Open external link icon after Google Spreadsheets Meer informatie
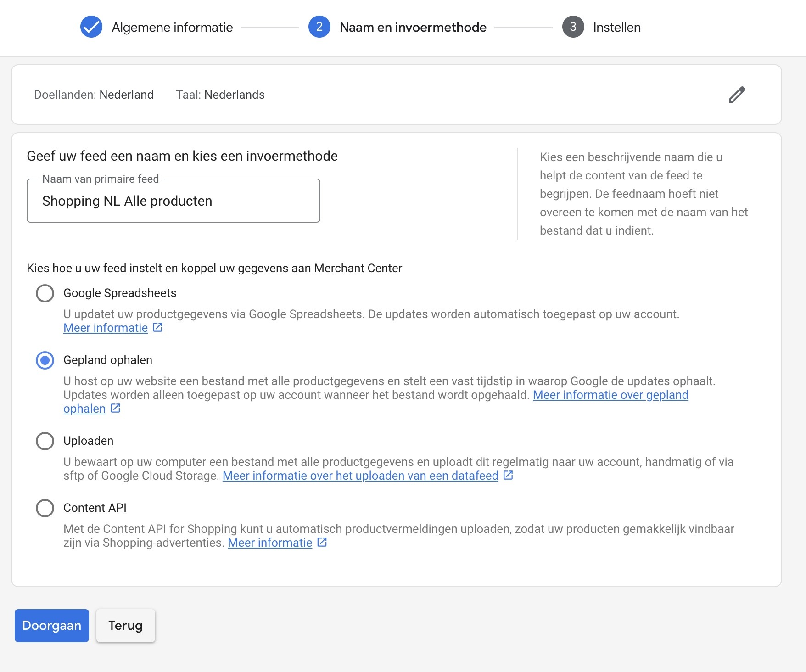The width and height of the screenshot is (806, 672). (x=157, y=327)
